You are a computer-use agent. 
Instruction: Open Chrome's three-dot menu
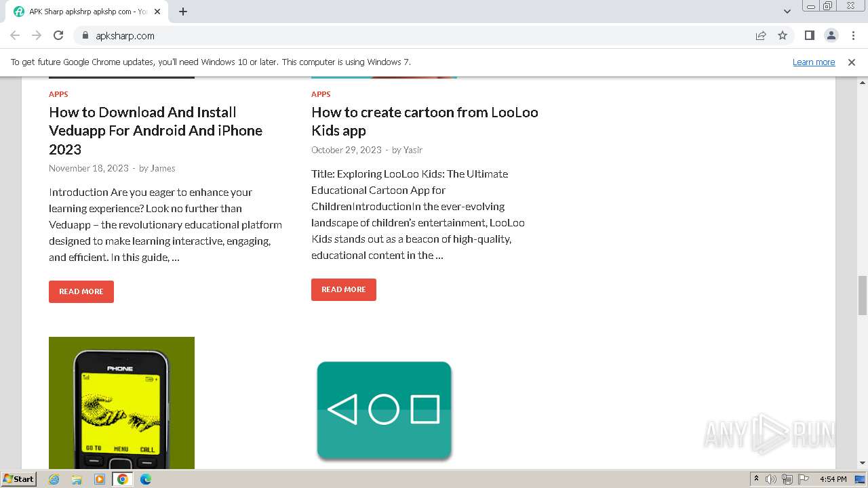click(853, 35)
